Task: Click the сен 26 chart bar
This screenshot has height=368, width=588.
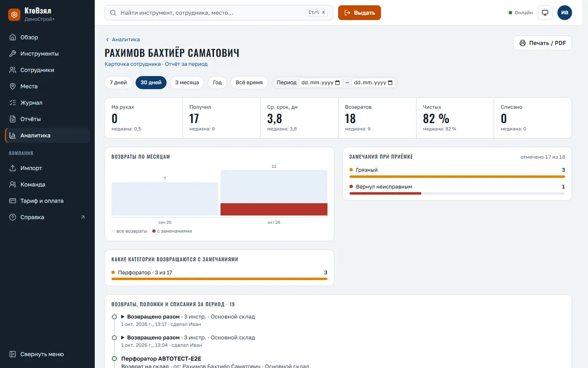Action: [x=165, y=199]
